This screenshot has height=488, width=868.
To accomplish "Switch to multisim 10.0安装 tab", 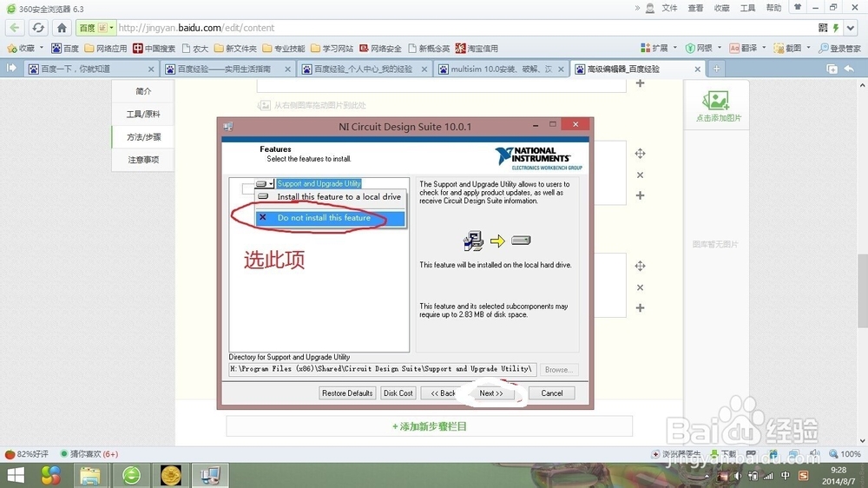I will coord(502,69).
